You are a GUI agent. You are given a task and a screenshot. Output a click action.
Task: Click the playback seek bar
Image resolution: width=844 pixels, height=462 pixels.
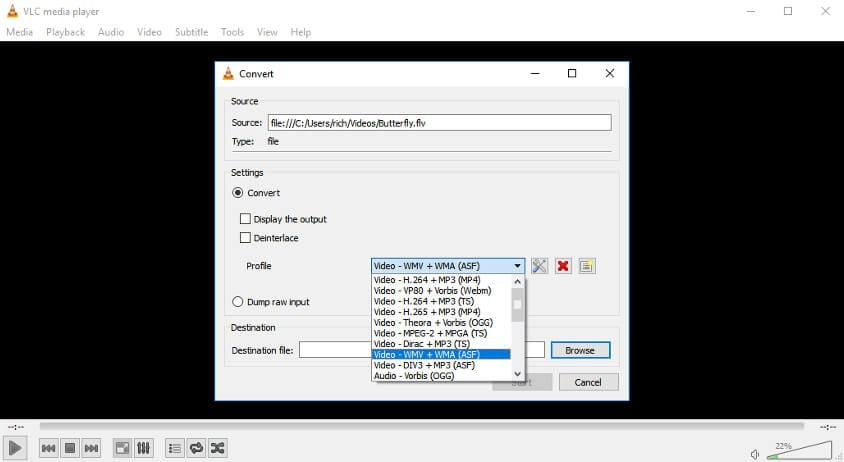(421, 426)
